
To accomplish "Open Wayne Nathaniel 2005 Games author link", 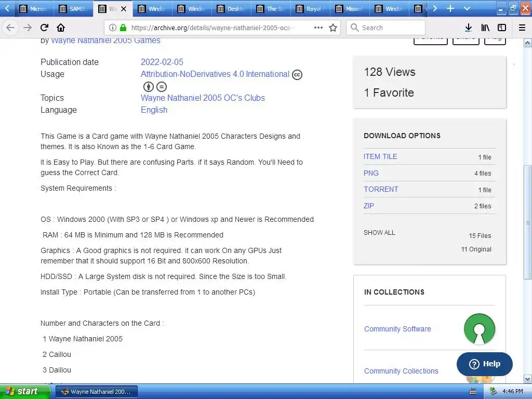I will 105,41.
